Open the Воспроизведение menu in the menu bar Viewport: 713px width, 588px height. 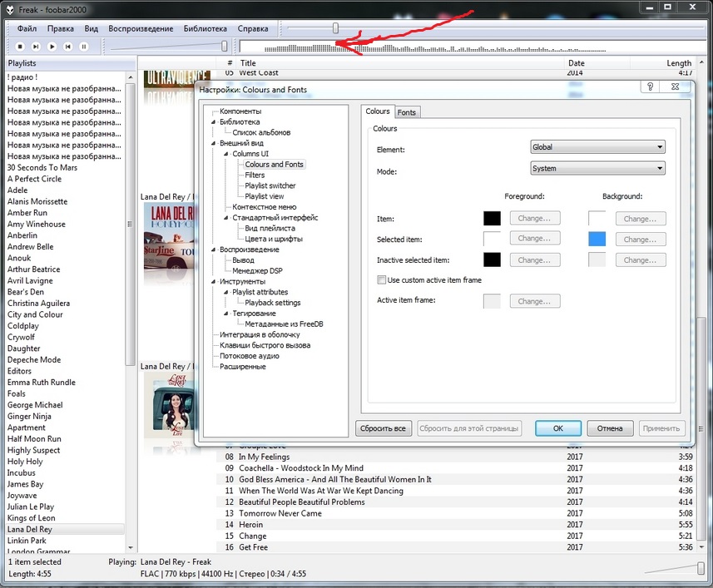coord(141,28)
